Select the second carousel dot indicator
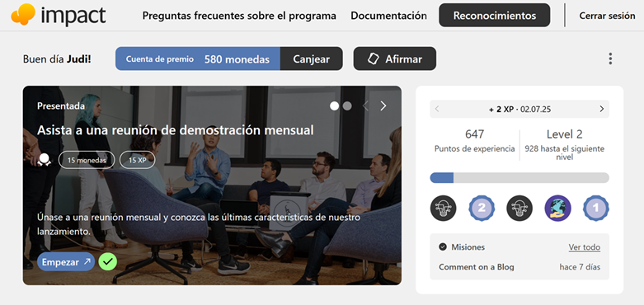This screenshot has width=644, height=305. 347,106
